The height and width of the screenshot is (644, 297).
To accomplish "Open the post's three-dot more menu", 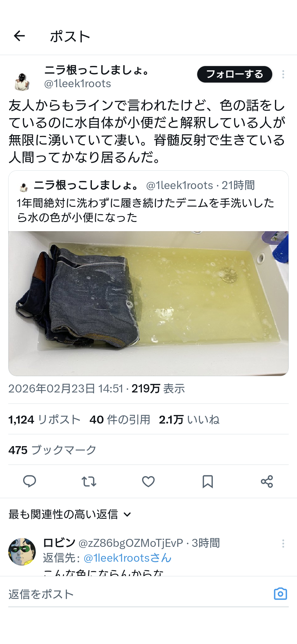I will pos(283,74).
